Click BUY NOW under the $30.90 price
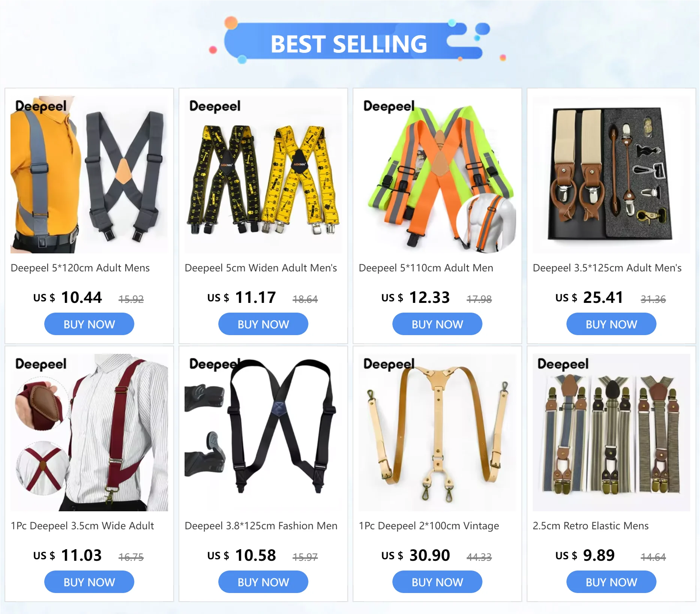 pyautogui.click(x=437, y=582)
